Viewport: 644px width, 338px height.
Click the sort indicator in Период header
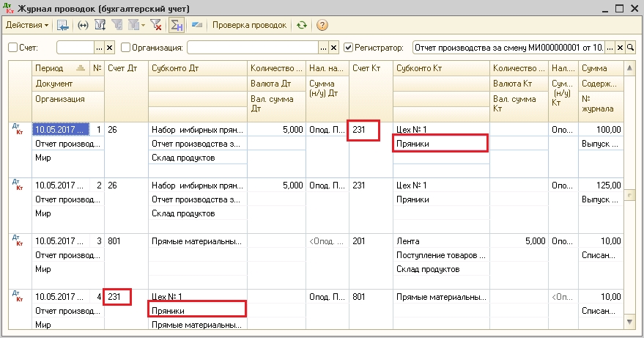tap(81, 68)
